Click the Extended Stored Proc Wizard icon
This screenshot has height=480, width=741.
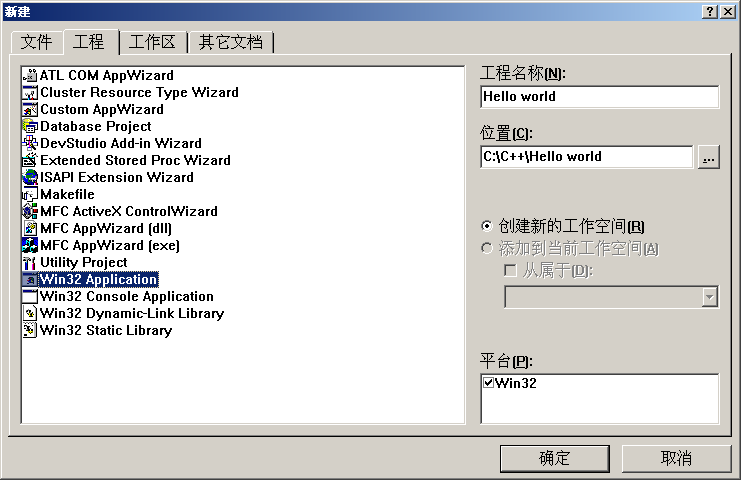pos(30,161)
